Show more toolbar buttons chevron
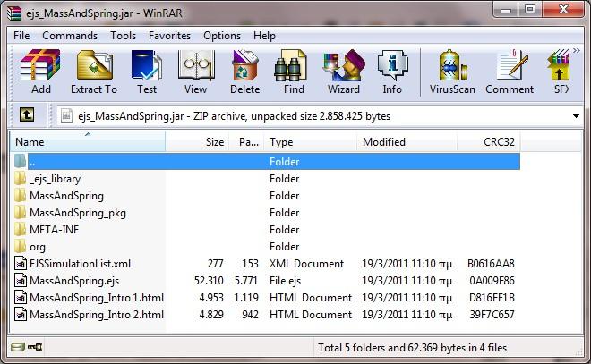 (577, 50)
